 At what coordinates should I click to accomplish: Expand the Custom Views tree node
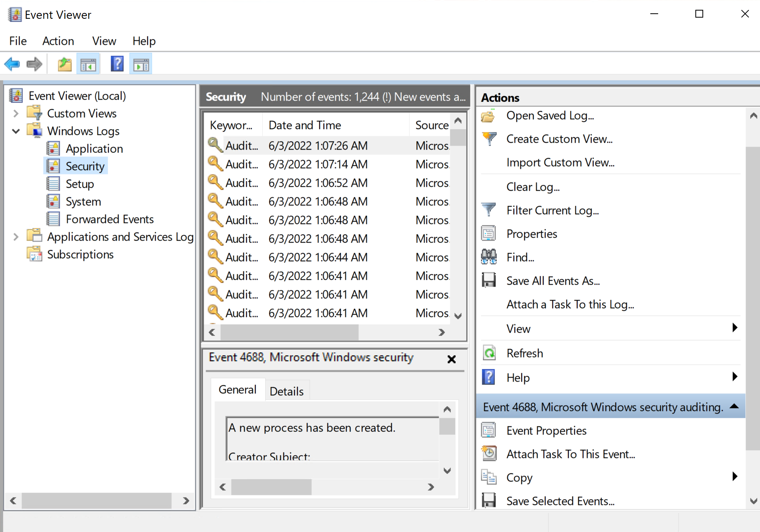tap(16, 114)
